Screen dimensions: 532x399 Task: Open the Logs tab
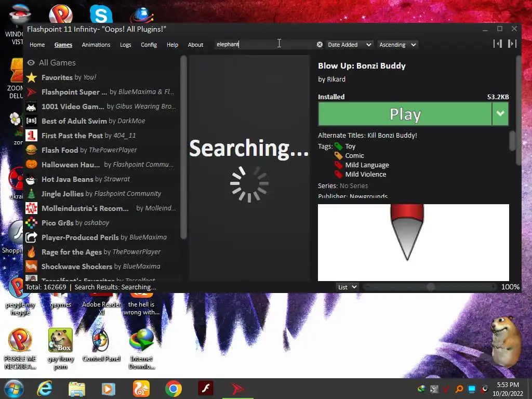[x=126, y=45]
